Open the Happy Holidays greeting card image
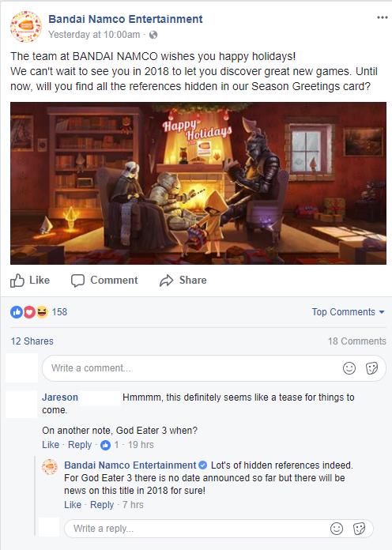This screenshot has width=392, height=550. (198, 183)
